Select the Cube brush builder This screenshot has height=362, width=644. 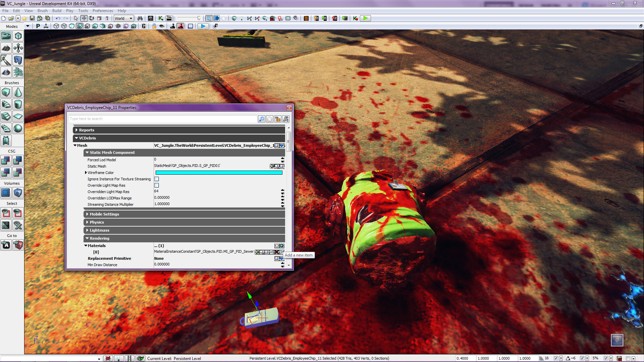coord(6,92)
